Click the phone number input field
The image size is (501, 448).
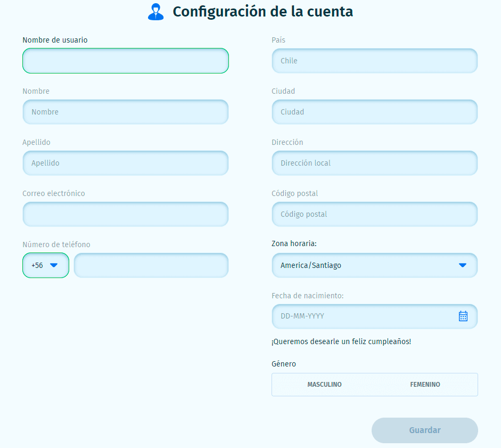(151, 265)
